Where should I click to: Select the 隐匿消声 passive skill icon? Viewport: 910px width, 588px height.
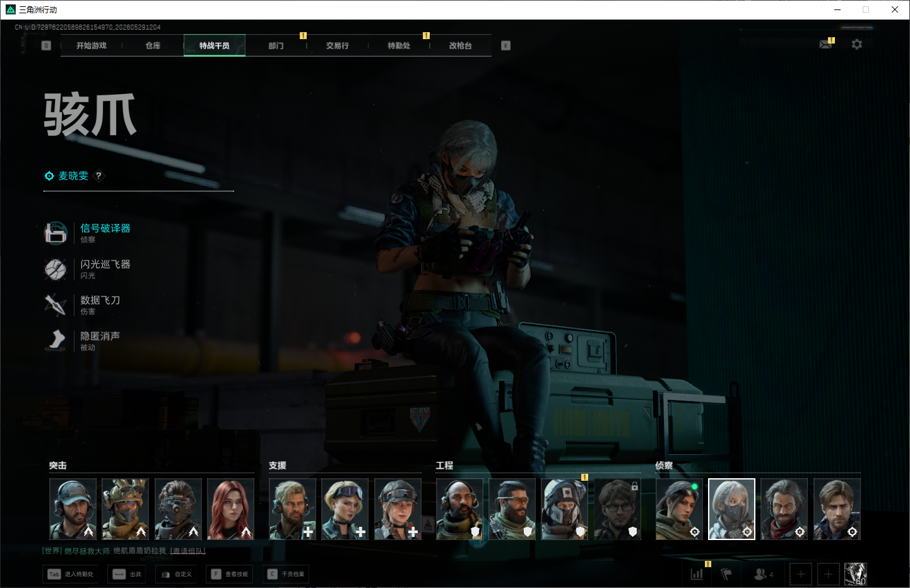point(56,341)
